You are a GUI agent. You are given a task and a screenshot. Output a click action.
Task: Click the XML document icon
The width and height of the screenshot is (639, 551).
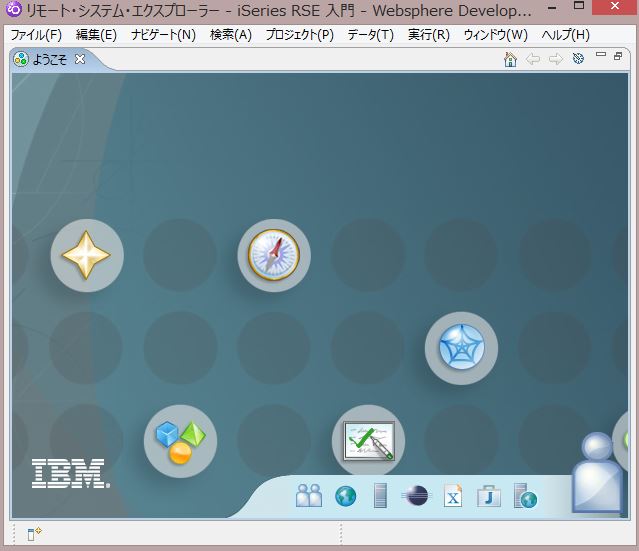point(453,496)
